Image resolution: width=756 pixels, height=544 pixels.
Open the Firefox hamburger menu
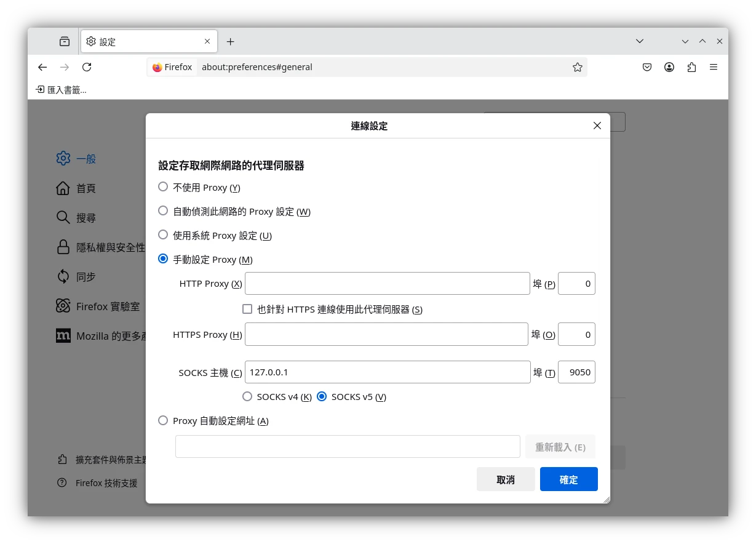pyautogui.click(x=714, y=67)
